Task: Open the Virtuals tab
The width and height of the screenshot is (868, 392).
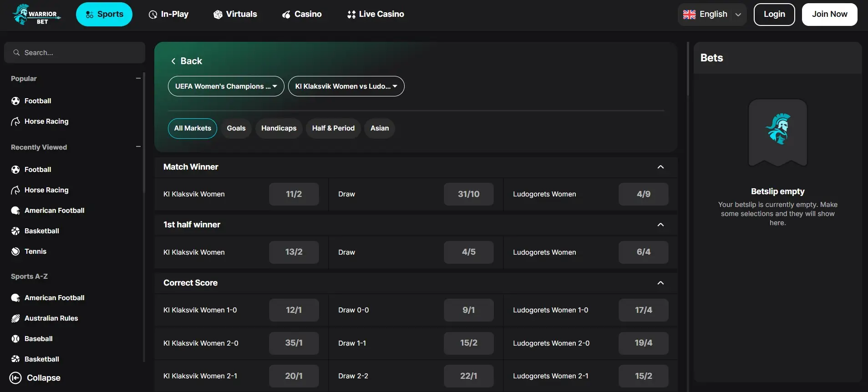Action: [235, 14]
